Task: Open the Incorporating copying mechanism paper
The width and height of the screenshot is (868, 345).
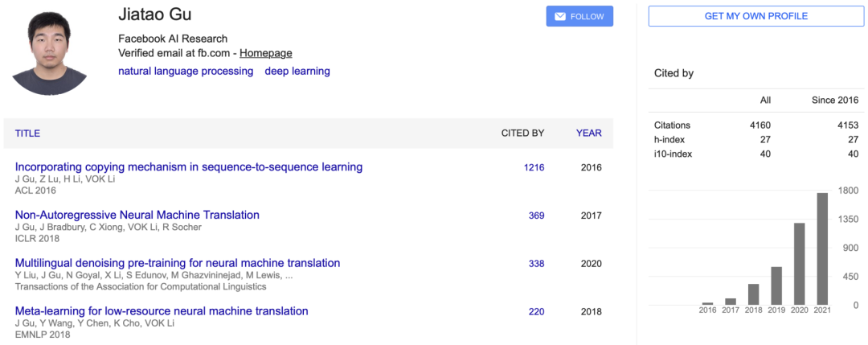Action: 189,167
